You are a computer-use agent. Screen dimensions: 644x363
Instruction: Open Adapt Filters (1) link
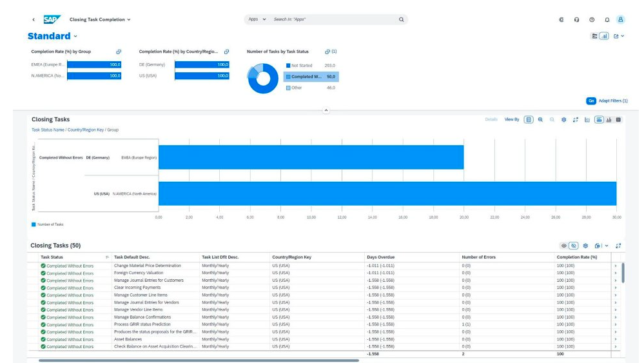[x=613, y=101]
